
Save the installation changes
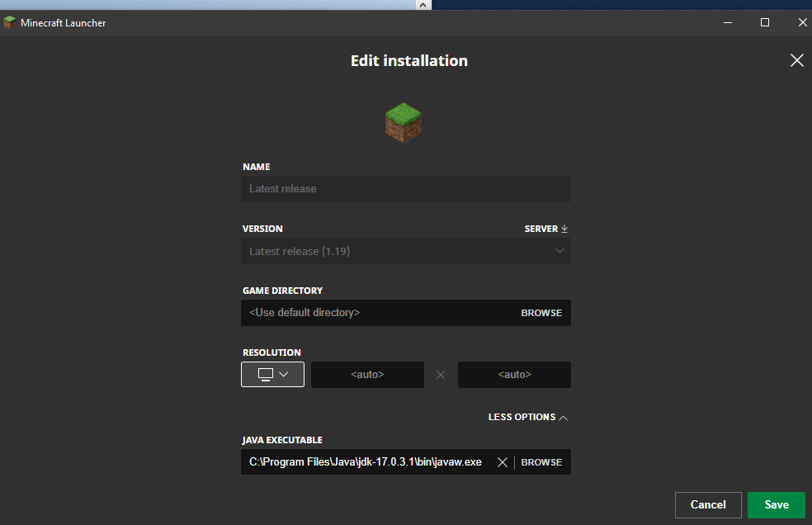click(x=776, y=504)
